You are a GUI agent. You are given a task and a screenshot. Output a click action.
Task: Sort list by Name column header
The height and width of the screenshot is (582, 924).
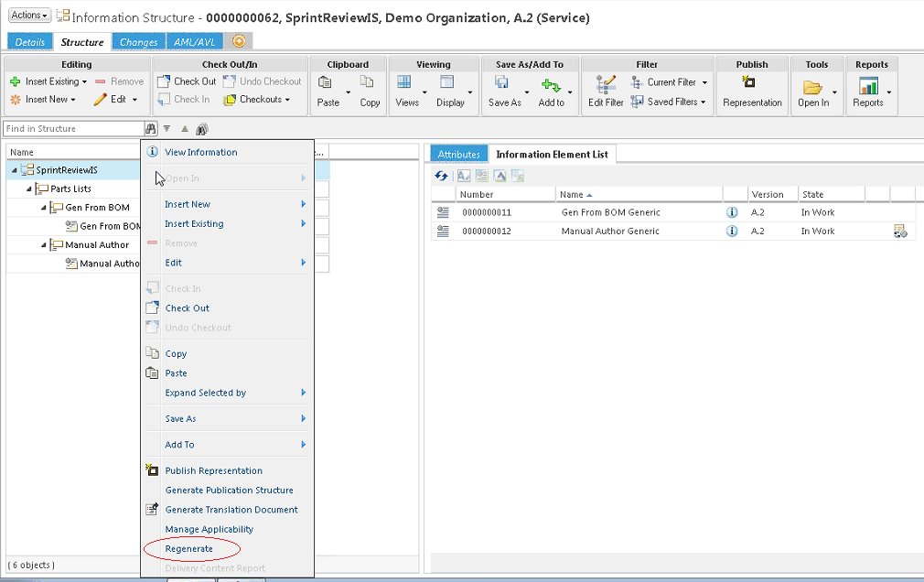(572, 195)
